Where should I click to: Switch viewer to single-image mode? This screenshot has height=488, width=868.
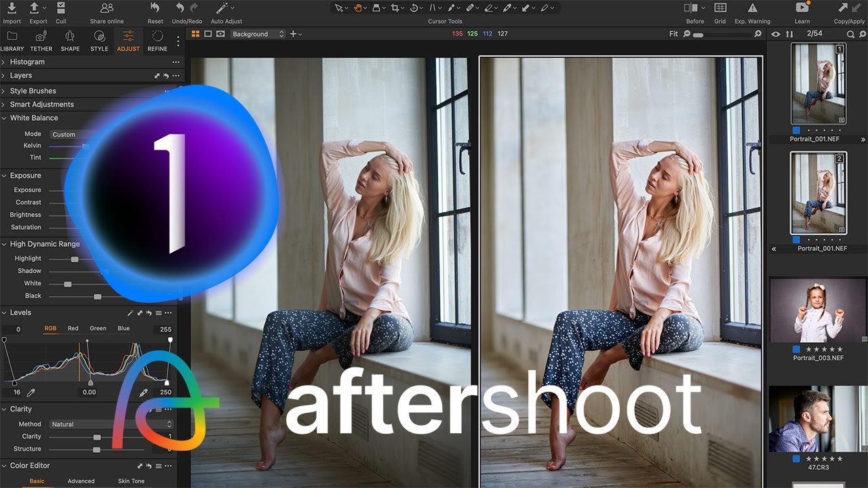click(208, 34)
